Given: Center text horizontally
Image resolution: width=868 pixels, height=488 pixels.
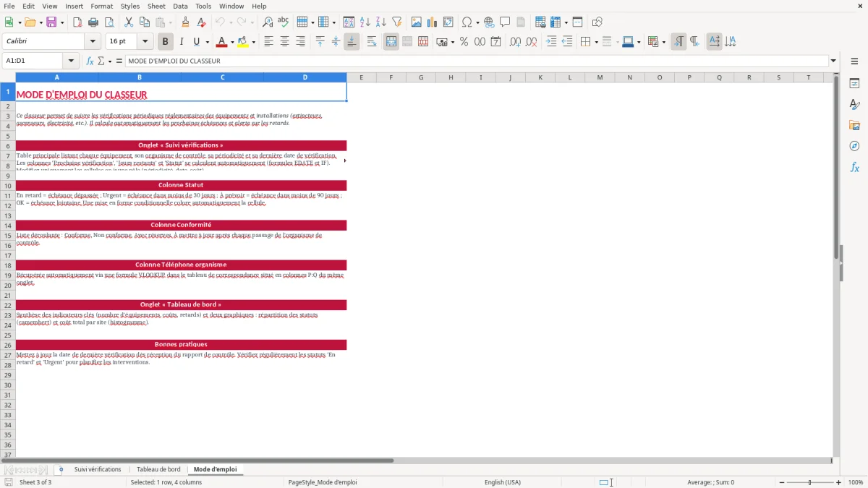Looking at the screenshot, I should (x=284, y=42).
